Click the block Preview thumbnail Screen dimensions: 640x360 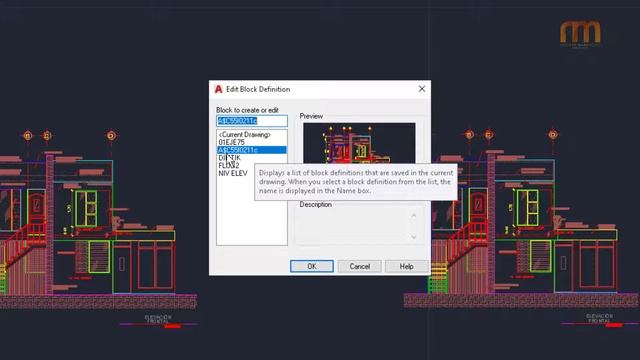point(359,143)
